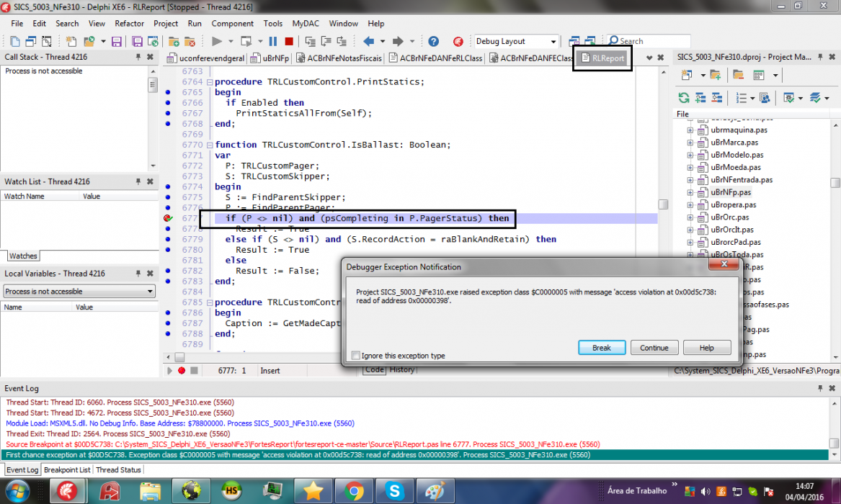Click the Step Over debug icon
841x504 pixels.
pyautogui.click(x=326, y=41)
